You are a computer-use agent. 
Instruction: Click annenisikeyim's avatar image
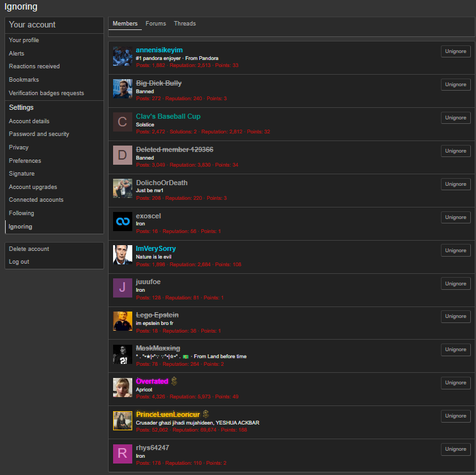(x=123, y=56)
